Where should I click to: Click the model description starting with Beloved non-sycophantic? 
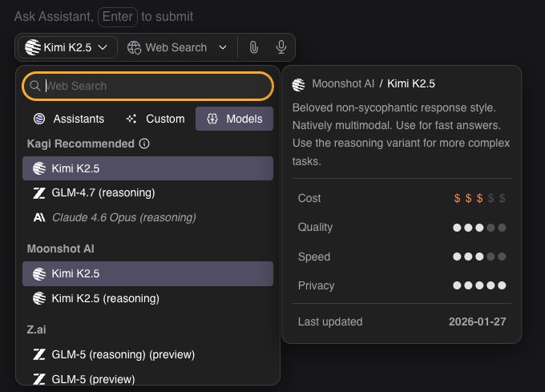tap(401, 135)
